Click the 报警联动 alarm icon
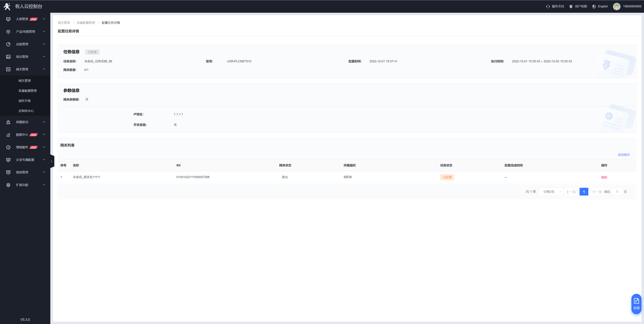 tap(8, 122)
